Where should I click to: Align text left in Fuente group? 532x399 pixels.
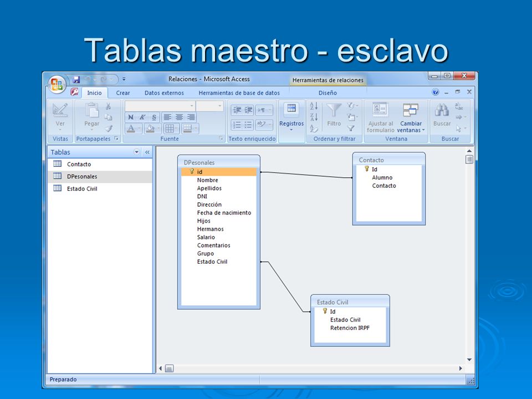(x=167, y=117)
